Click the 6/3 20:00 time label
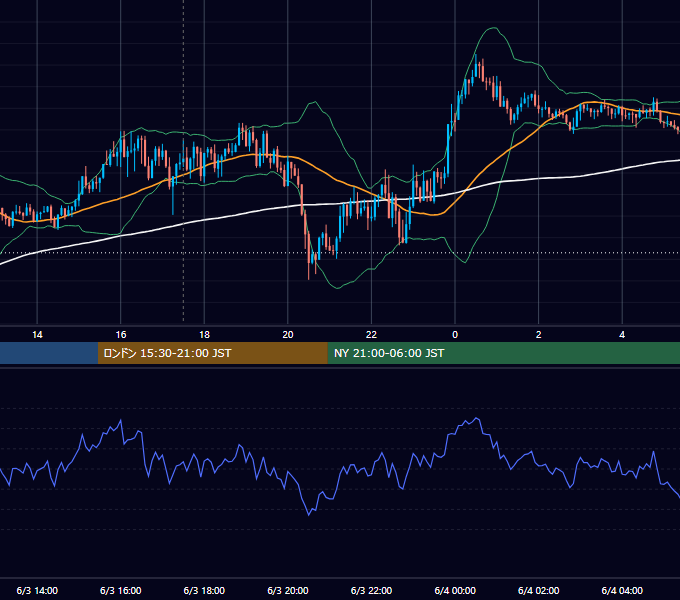 coord(288,590)
